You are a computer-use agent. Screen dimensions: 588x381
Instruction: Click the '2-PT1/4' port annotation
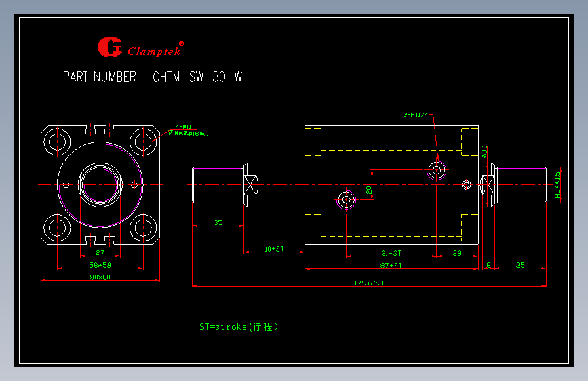point(416,115)
